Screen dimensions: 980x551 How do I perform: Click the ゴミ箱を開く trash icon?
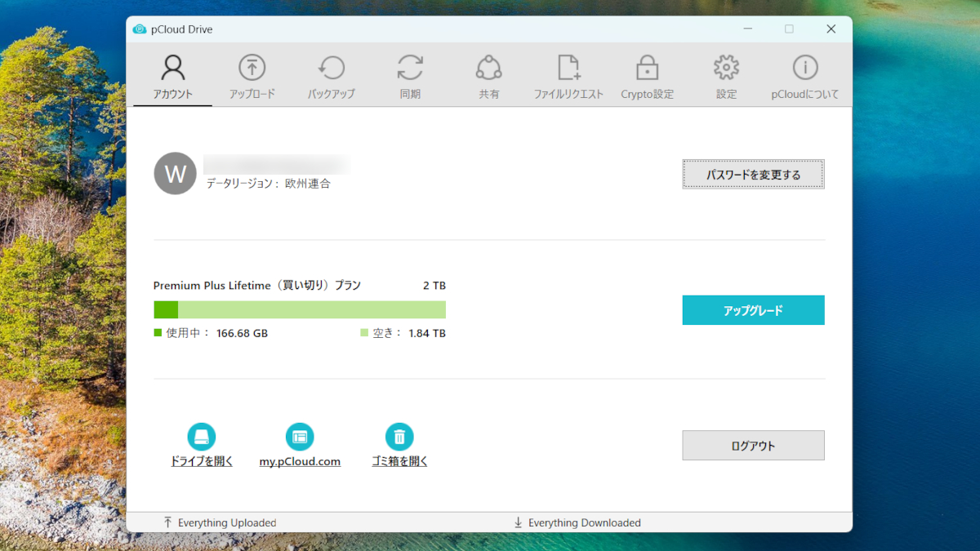coord(399,437)
